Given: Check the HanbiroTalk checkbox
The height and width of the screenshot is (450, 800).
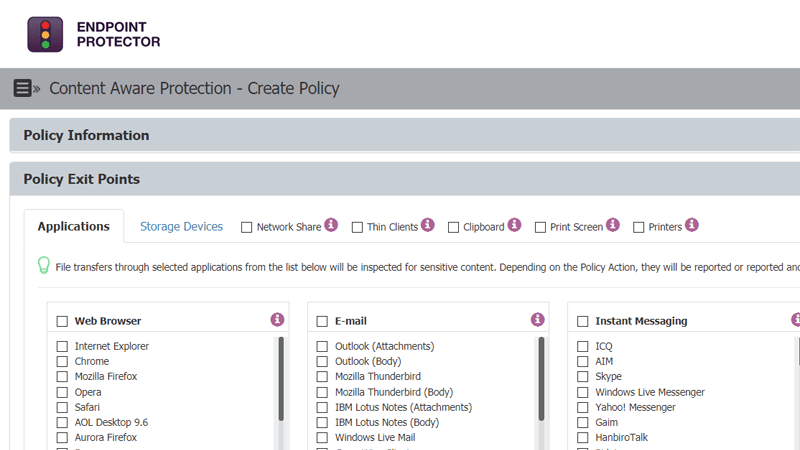Looking at the screenshot, I should tap(583, 438).
